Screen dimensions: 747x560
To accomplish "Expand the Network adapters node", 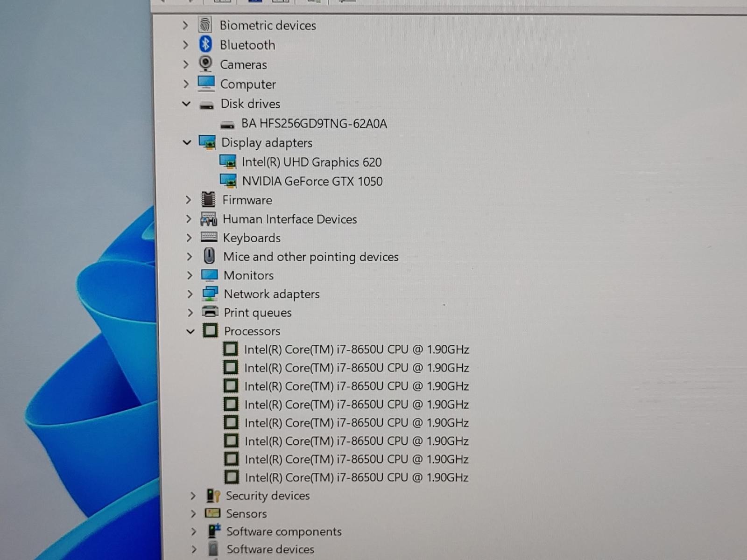I will click(x=190, y=294).
